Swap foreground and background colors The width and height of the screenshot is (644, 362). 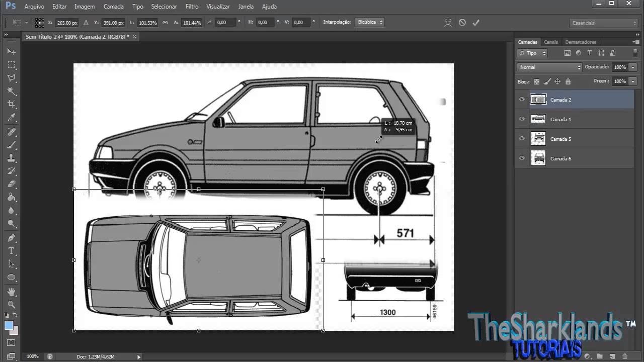click(16, 315)
